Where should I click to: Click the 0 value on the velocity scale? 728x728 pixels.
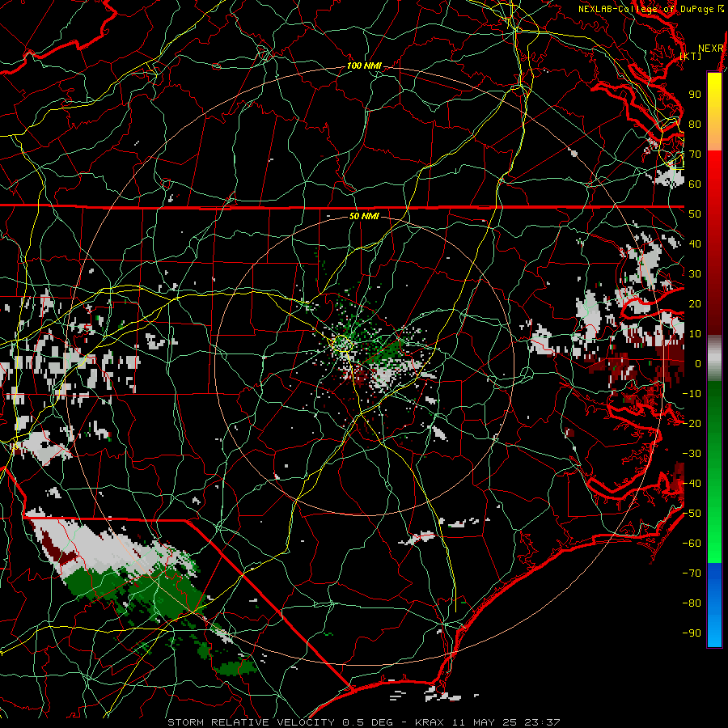pos(698,364)
